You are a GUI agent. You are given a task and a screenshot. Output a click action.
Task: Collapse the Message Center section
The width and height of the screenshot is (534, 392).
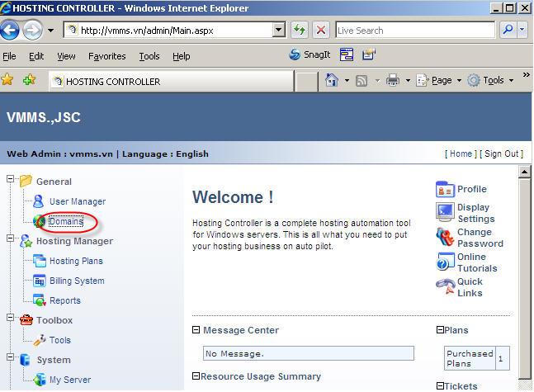click(x=196, y=329)
